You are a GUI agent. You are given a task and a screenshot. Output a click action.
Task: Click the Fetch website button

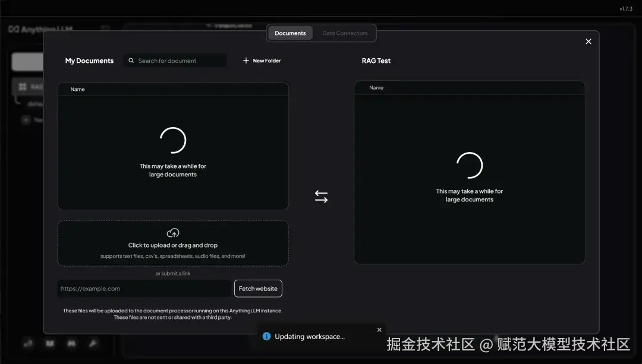[258, 288]
